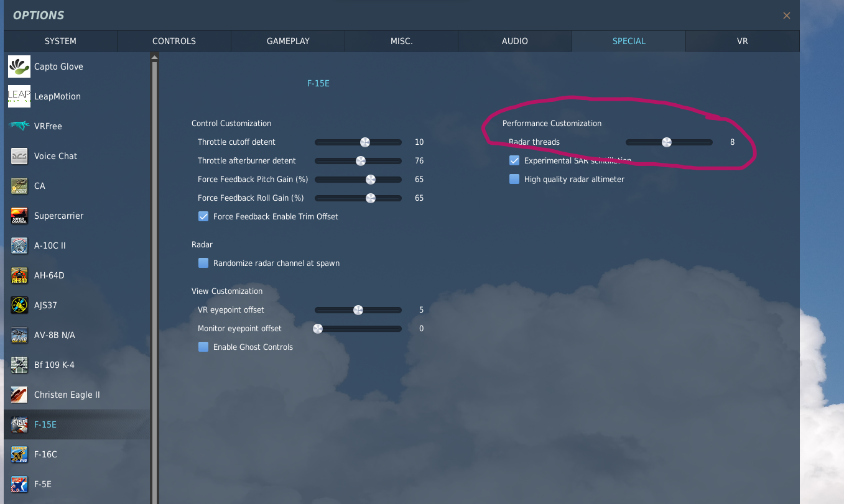Select the Capto Glove list entry

pyautogui.click(x=77, y=66)
